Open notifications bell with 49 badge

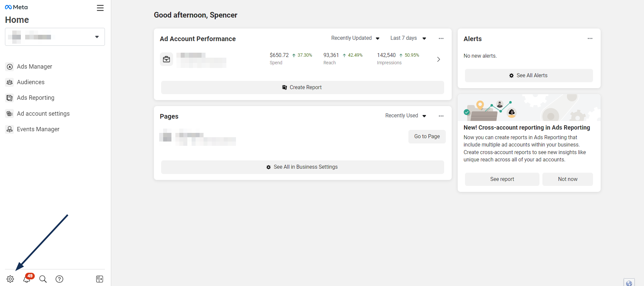point(27,279)
